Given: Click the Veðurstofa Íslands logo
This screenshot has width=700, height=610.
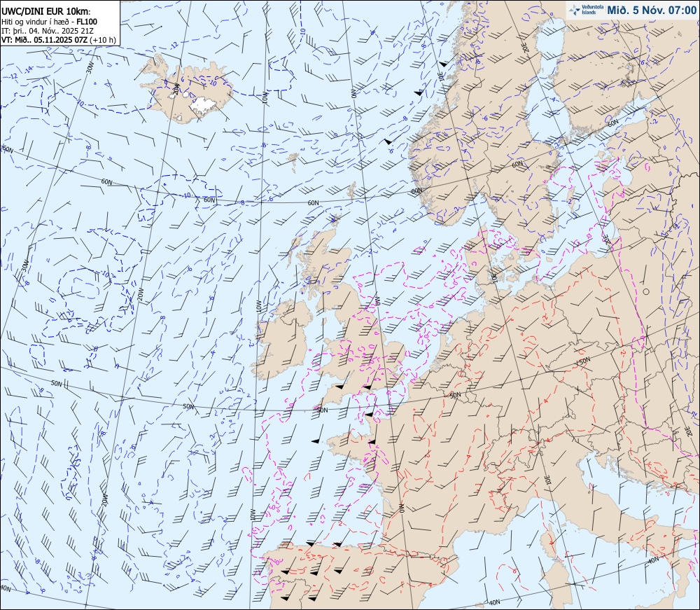Looking at the screenshot, I should pyautogui.click(x=586, y=11).
